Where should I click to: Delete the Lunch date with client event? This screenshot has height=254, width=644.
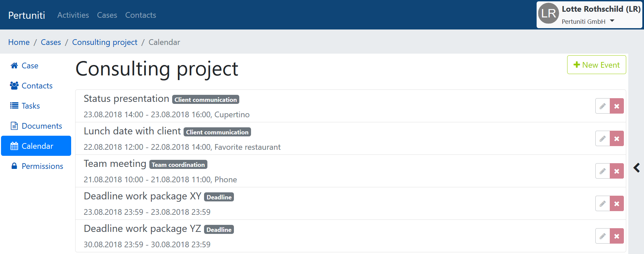(x=616, y=139)
